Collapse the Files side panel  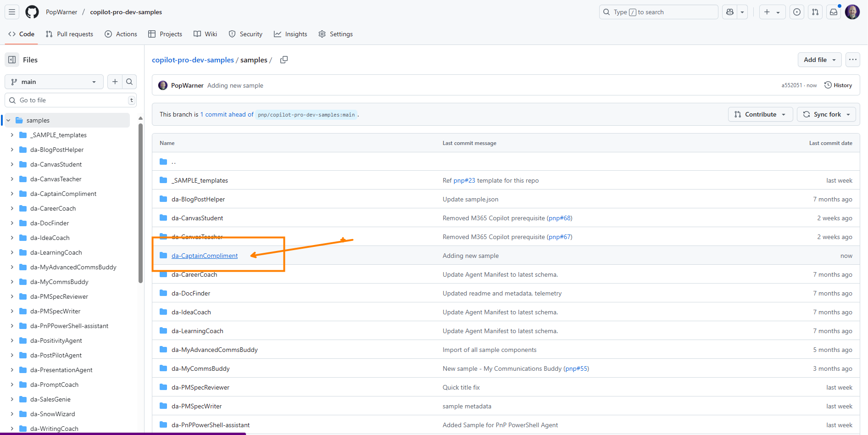pos(12,60)
